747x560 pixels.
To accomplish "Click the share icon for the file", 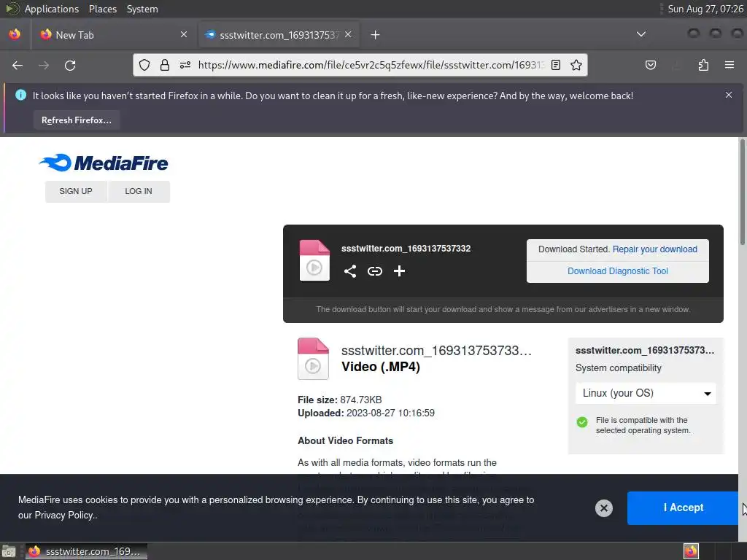I will (x=350, y=271).
